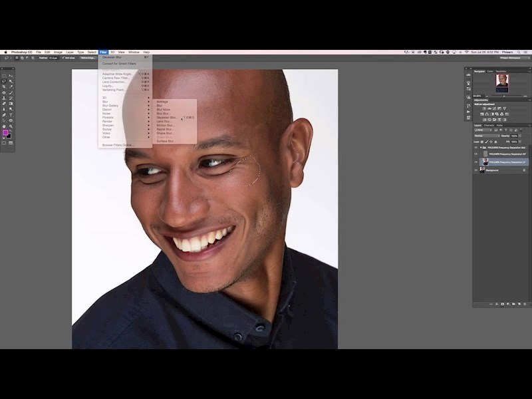The width and height of the screenshot is (532, 399).
Task: Select the Pen tool
Action: [4, 115]
